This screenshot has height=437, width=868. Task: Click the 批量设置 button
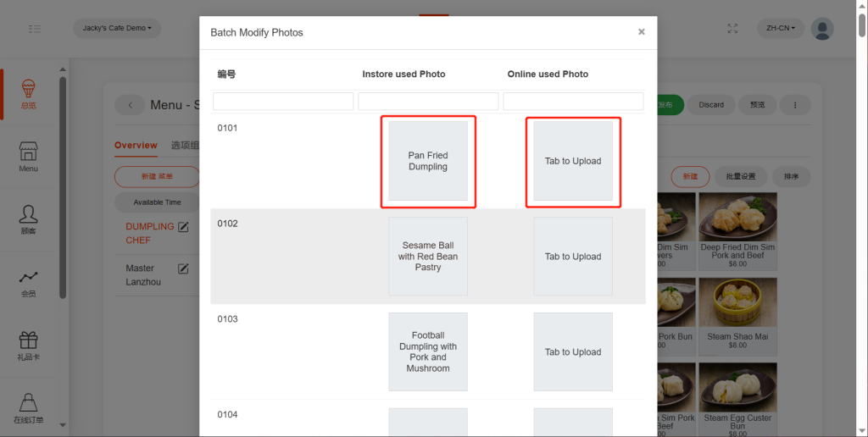pyautogui.click(x=740, y=177)
